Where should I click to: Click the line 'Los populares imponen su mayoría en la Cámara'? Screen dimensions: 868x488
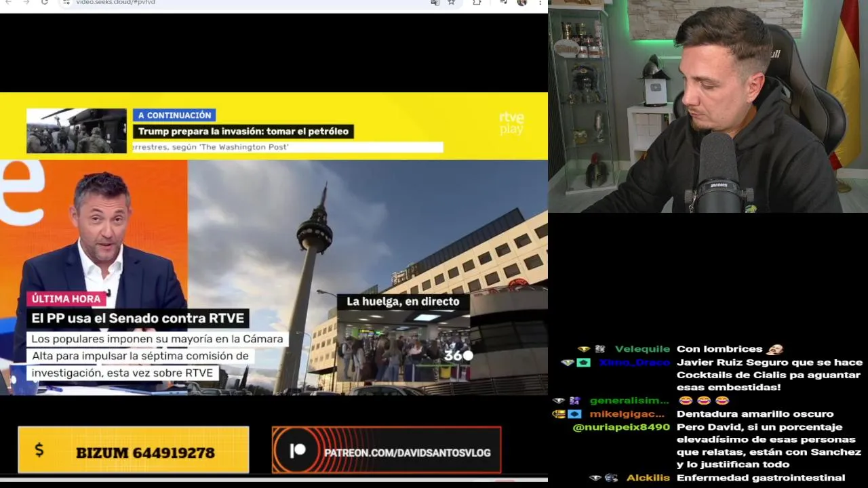point(157,339)
